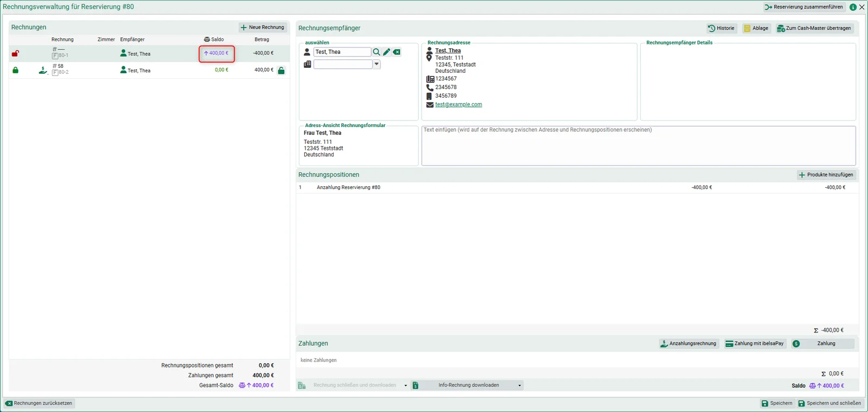This screenshot has width=868, height=412.
Task: Create an Anzahlungsrechnung
Action: click(x=688, y=344)
